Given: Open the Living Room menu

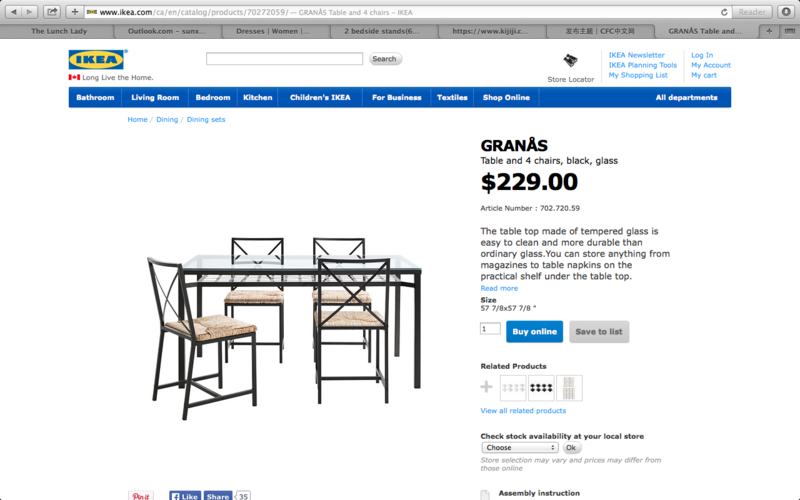Looking at the screenshot, I should click(x=155, y=97).
